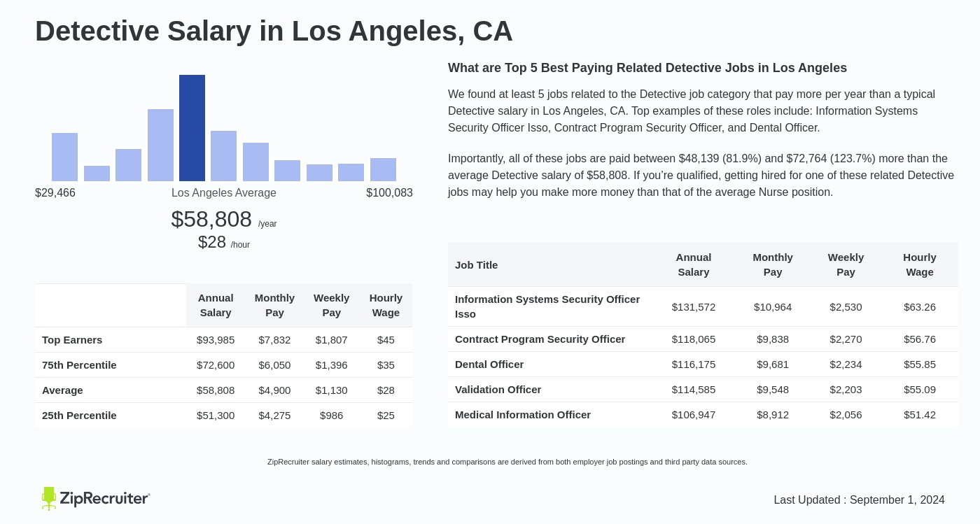Click the first light blue histogram bar
The image size is (980, 524).
pos(64,157)
